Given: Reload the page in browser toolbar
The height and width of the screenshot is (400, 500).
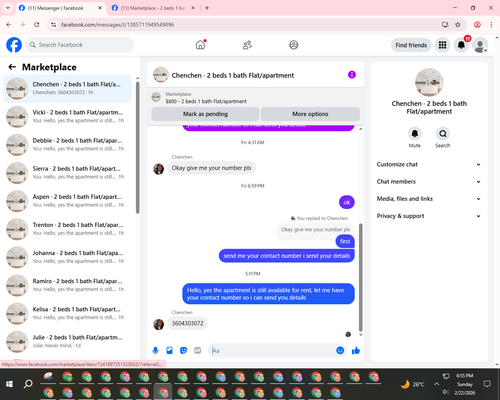Looking at the screenshot, I should tap(37, 24).
